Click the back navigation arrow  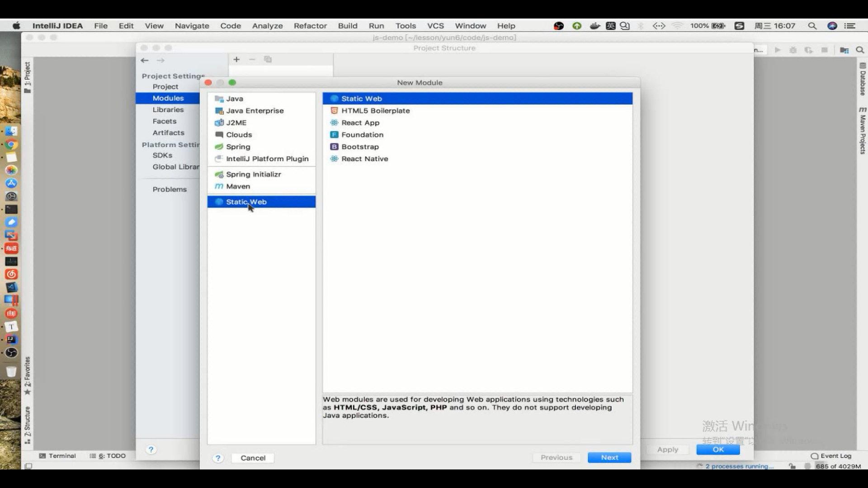click(x=145, y=60)
